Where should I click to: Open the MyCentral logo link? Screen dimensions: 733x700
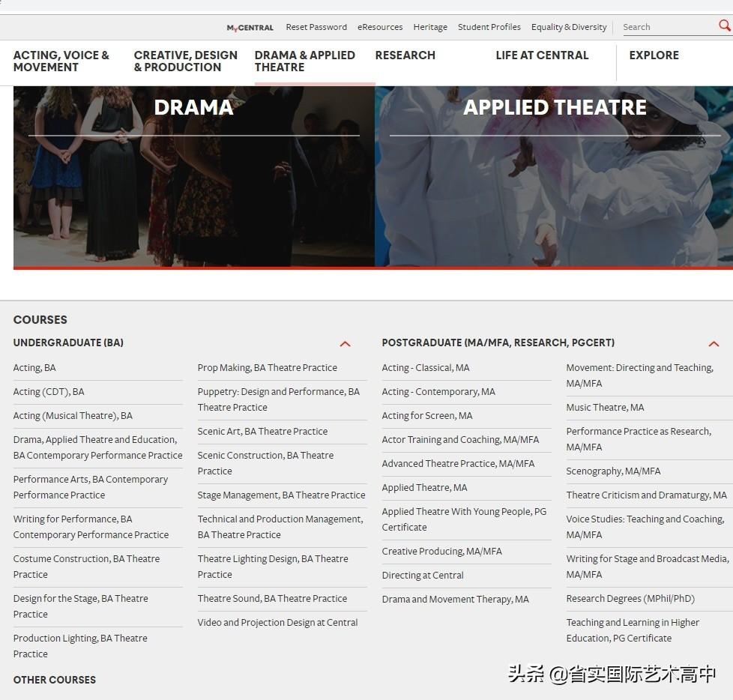(x=250, y=28)
